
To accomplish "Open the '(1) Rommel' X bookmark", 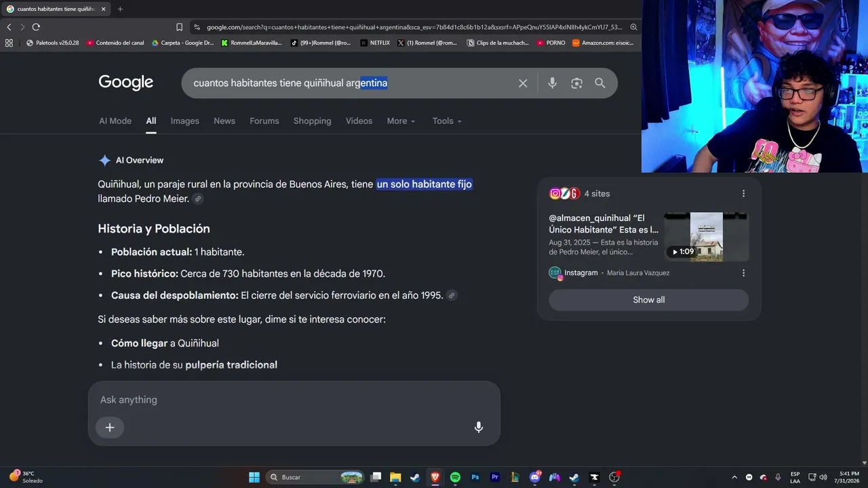I will click(427, 43).
